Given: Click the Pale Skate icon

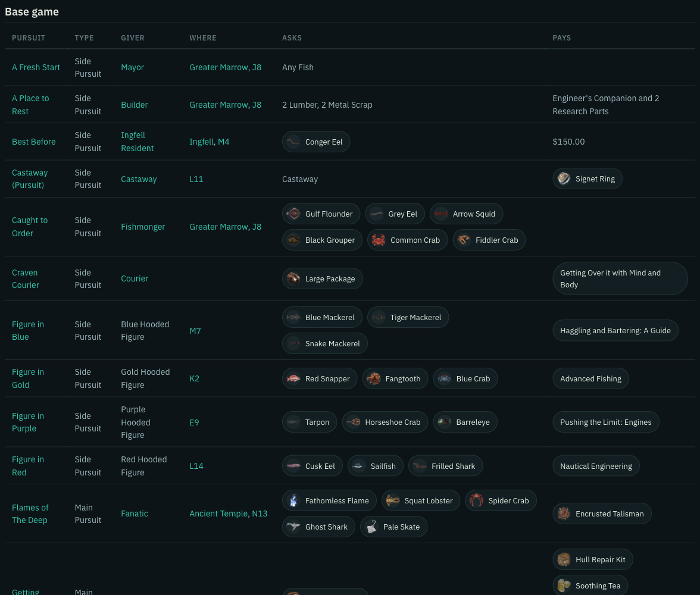Looking at the screenshot, I should click(x=371, y=527).
